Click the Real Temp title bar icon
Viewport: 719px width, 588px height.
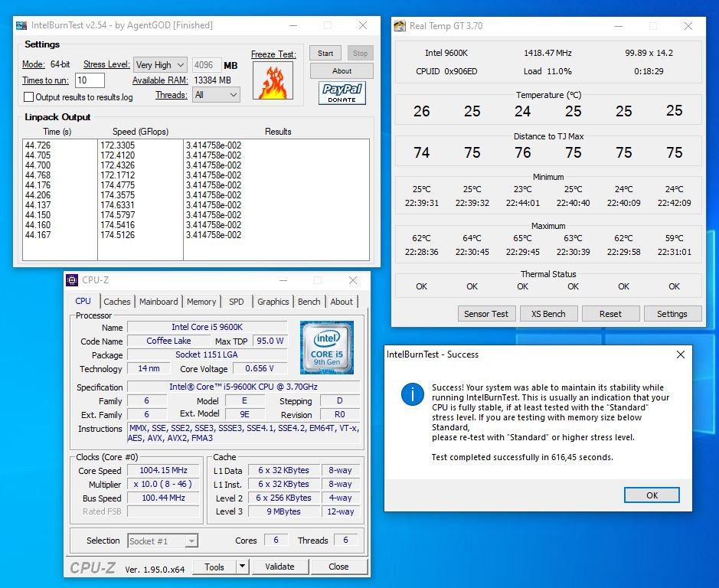(400, 26)
